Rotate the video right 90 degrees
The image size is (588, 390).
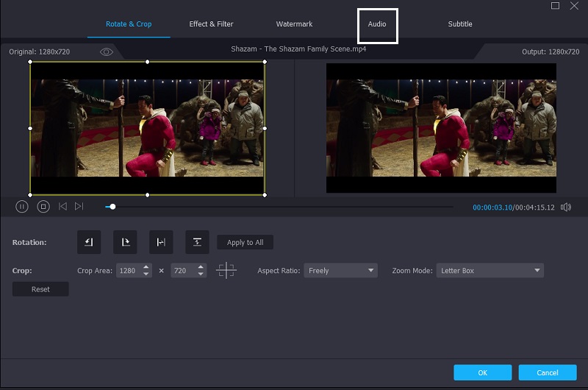click(125, 242)
